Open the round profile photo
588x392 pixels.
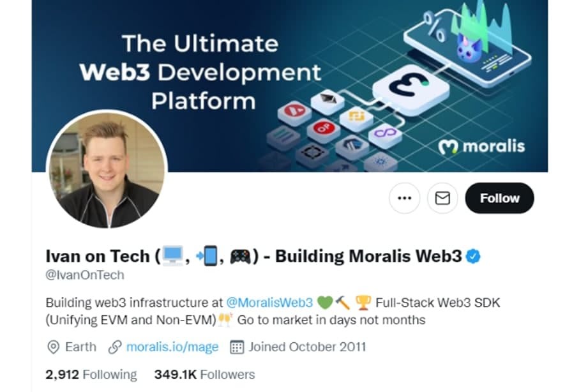(x=107, y=169)
